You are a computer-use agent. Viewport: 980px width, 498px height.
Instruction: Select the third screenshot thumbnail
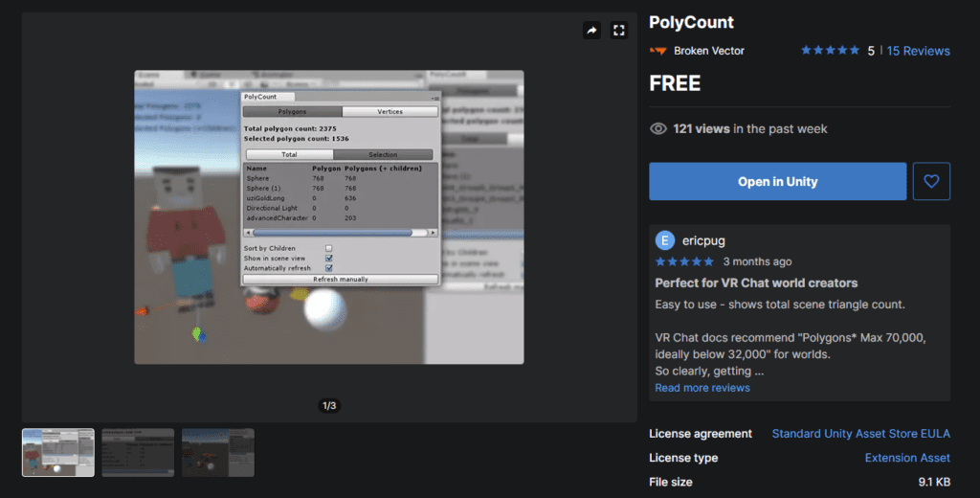tap(218, 452)
